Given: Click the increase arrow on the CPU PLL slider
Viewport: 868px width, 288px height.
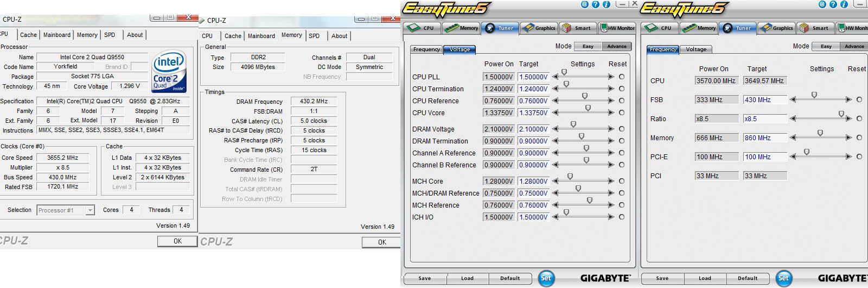Looking at the screenshot, I should (611, 77).
